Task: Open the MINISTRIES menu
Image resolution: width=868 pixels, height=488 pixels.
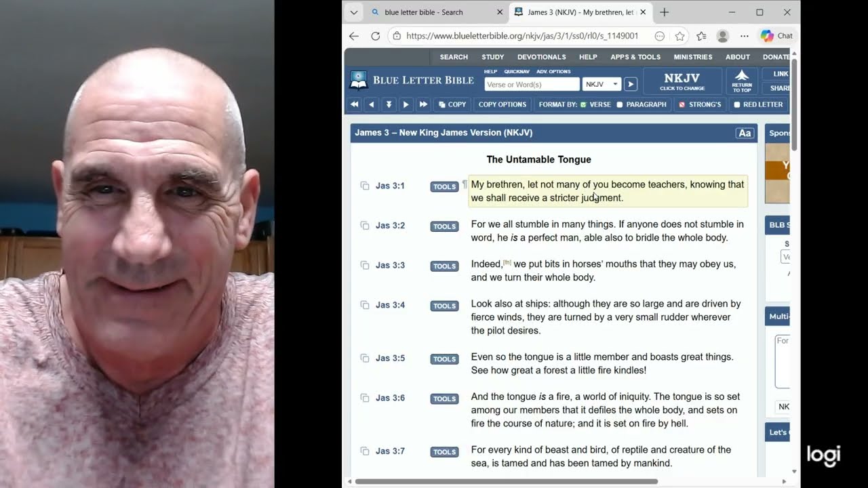Action: [693, 57]
